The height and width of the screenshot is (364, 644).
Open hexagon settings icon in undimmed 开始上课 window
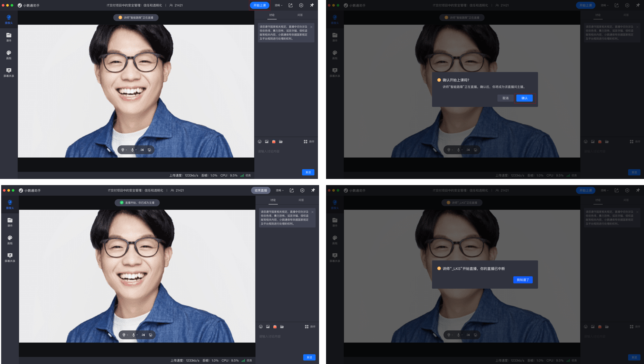click(x=301, y=5)
